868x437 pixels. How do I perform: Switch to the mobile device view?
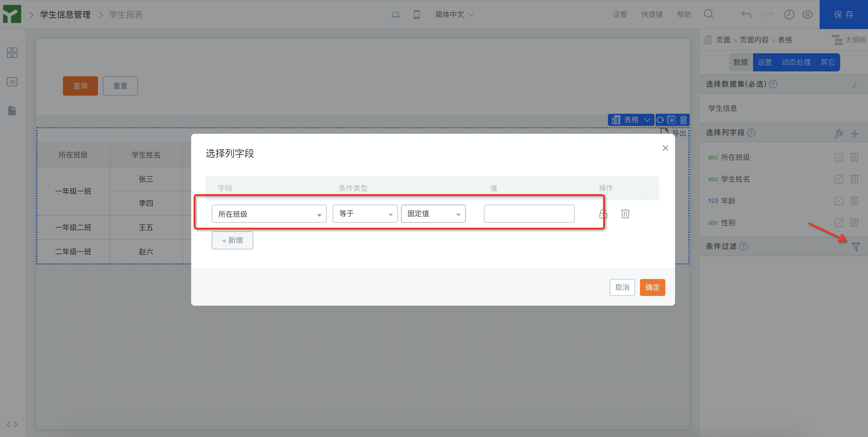417,15
